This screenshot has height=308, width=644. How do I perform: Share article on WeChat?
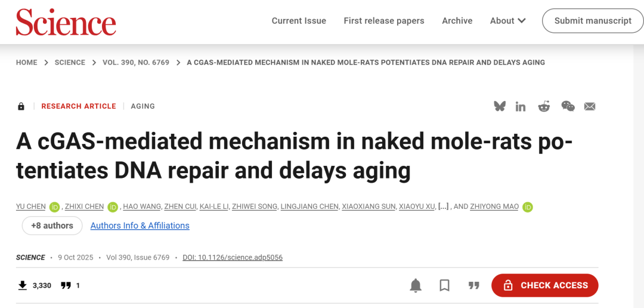(x=568, y=106)
